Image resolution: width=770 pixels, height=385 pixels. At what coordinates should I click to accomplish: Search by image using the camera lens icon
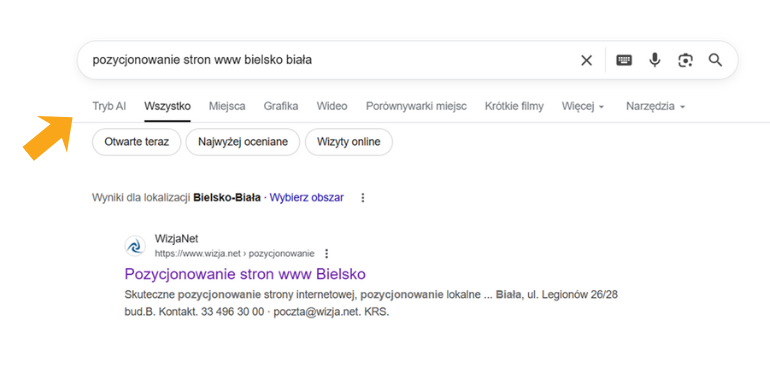click(685, 60)
